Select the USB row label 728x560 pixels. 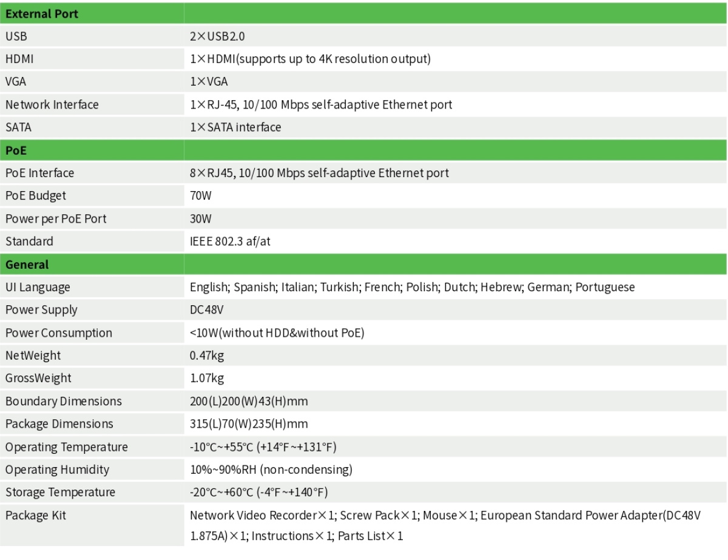[16, 36]
